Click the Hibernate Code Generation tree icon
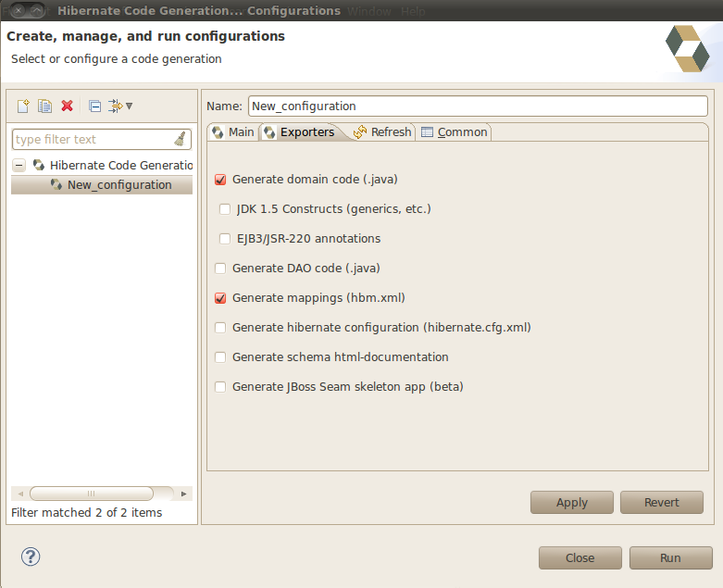Image resolution: width=723 pixels, height=588 pixels. pos(39,165)
